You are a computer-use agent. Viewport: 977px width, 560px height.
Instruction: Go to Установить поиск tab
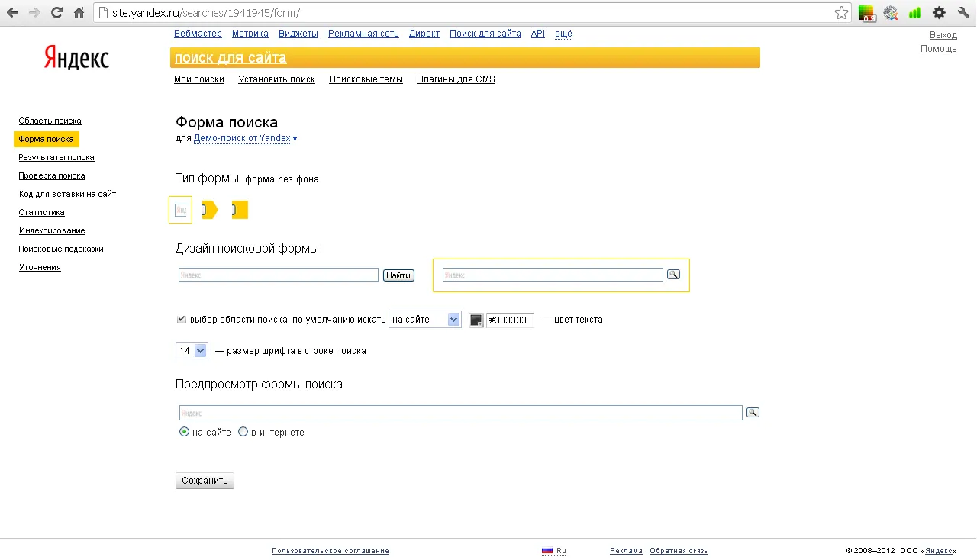[276, 79]
